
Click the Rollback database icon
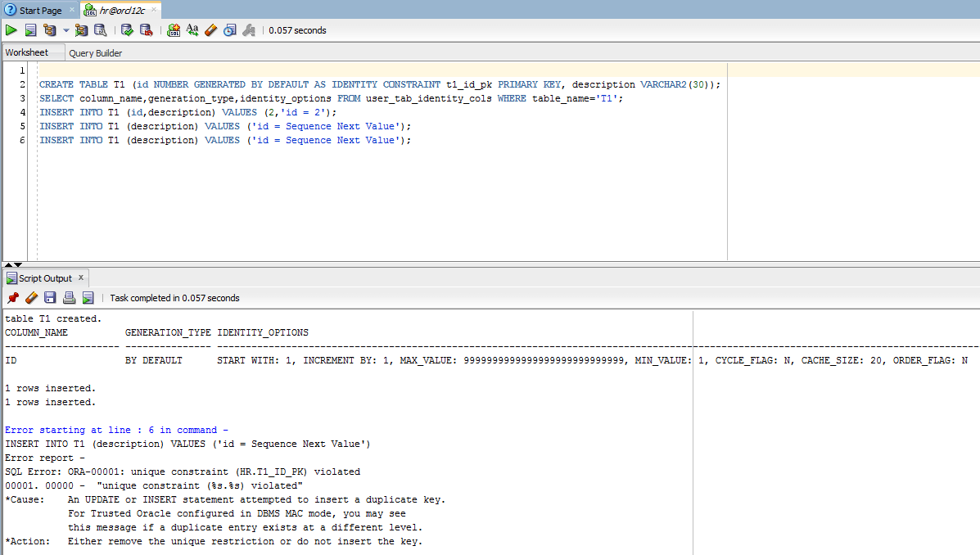146,30
